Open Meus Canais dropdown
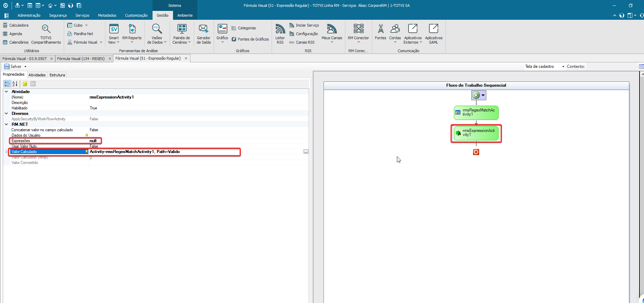This screenshot has width=644, height=303. (x=332, y=33)
